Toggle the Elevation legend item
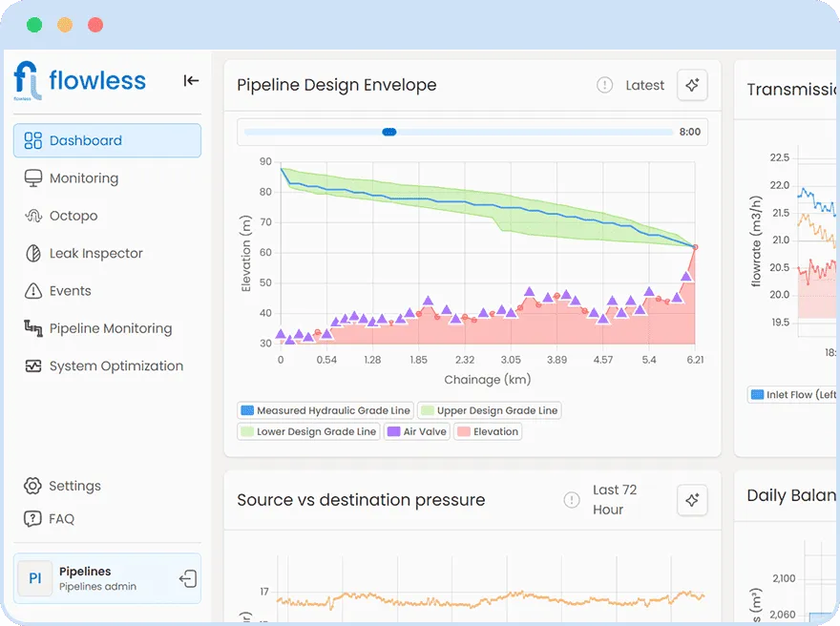The image size is (840, 626). coord(488,431)
